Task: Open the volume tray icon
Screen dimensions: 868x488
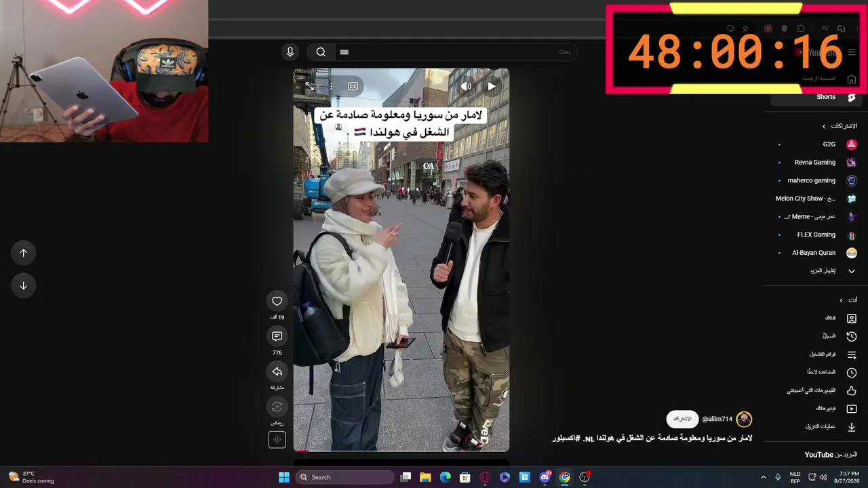Action: coord(824,477)
